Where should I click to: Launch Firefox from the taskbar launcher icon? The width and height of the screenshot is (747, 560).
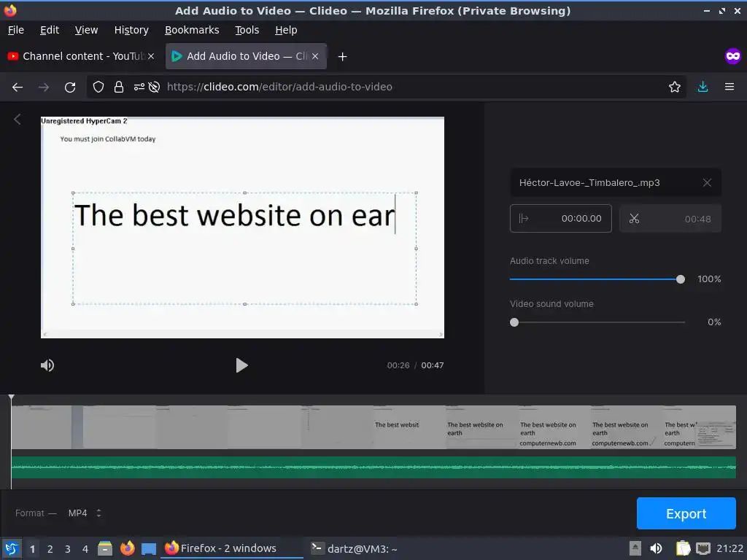[x=127, y=548]
